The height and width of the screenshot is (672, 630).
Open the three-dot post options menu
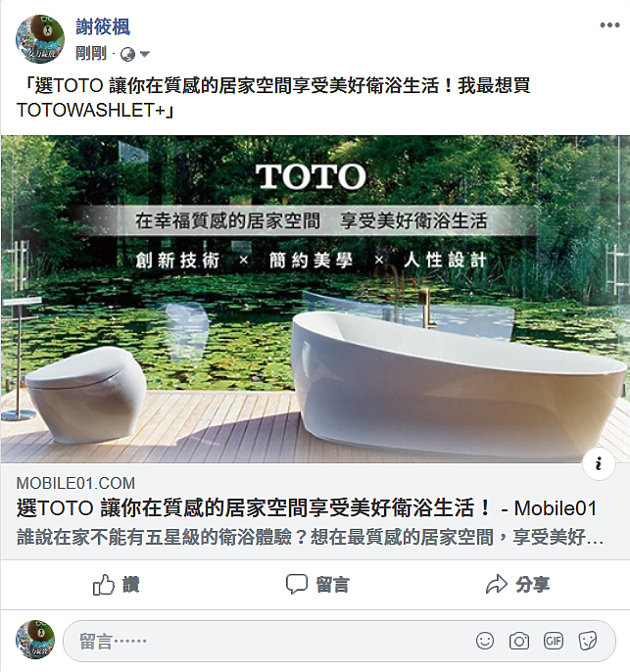pos(609,24)
